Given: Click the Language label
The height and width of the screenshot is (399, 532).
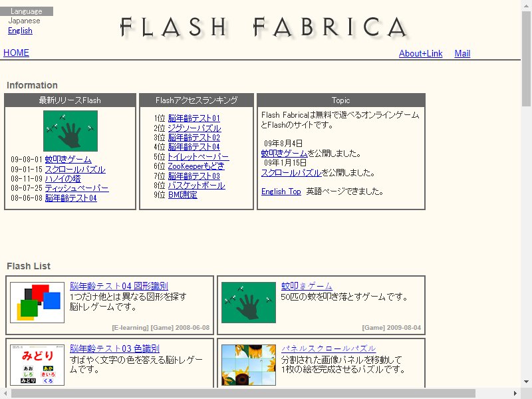Looking at the screenshot, I should tap(27, 11).
